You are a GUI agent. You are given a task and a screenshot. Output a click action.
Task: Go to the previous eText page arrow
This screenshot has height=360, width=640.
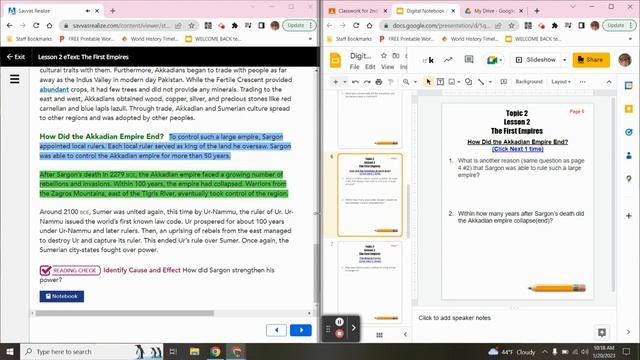tap(276, 330)
